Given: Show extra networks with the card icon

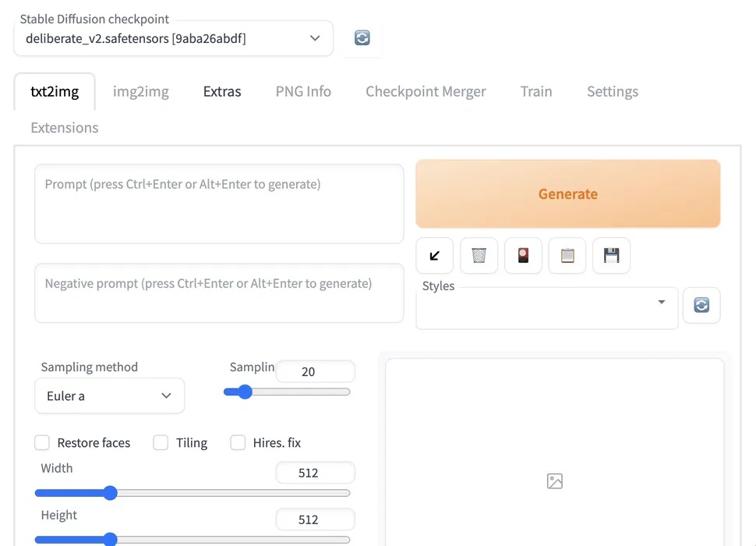Looking at the screenshot, I should 523,255.
